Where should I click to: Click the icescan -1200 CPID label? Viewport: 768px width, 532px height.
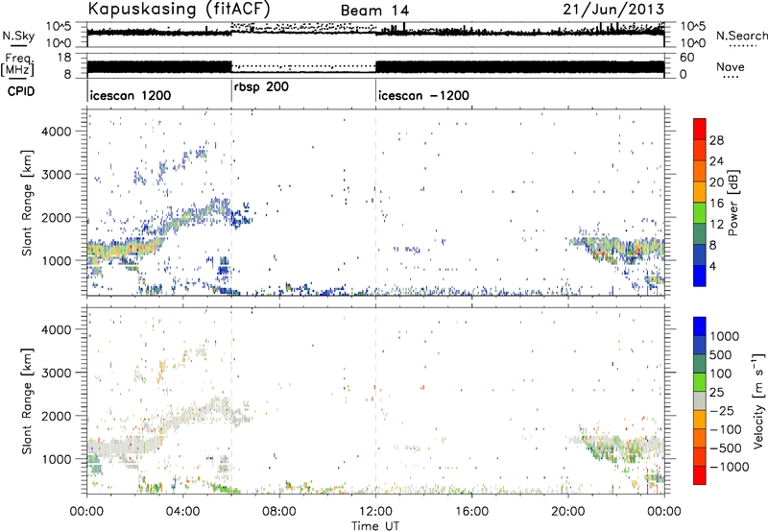point(423,95)
